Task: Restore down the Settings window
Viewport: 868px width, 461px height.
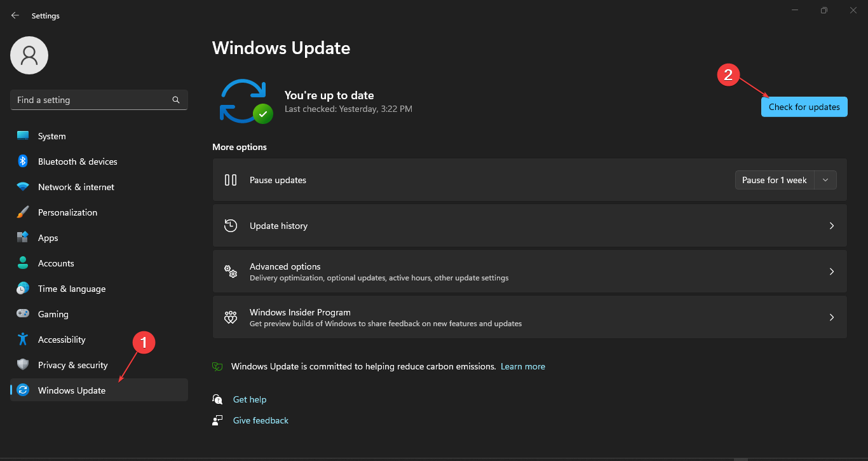Action: (824, 10)
